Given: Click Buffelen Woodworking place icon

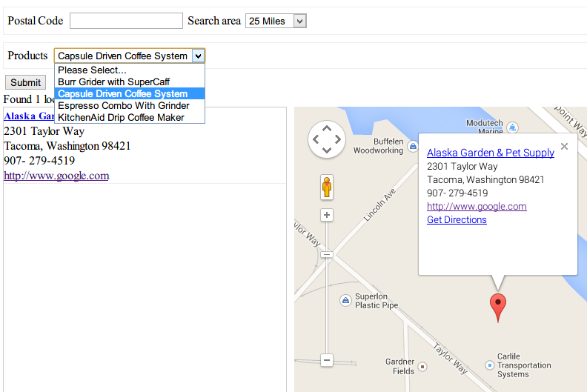Looking at the screenshot, I should pyautogui.click(x=413, y=147).
